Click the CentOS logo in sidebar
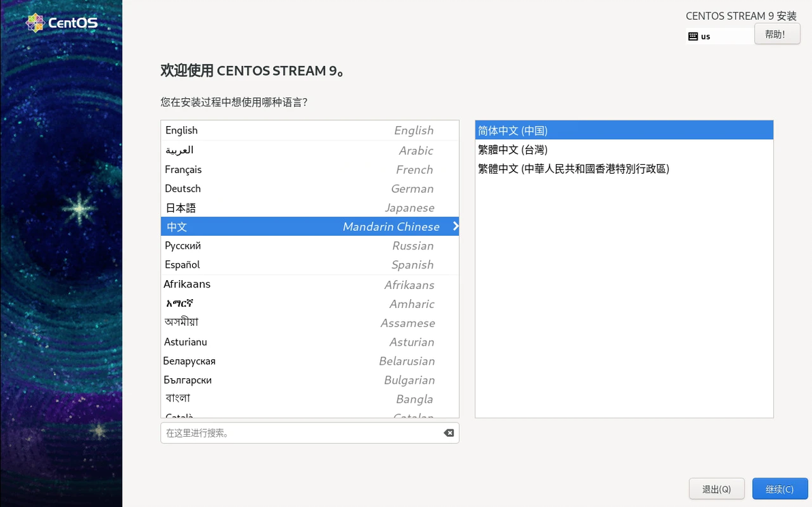The image size is (812, 507). tap(61, 22)
